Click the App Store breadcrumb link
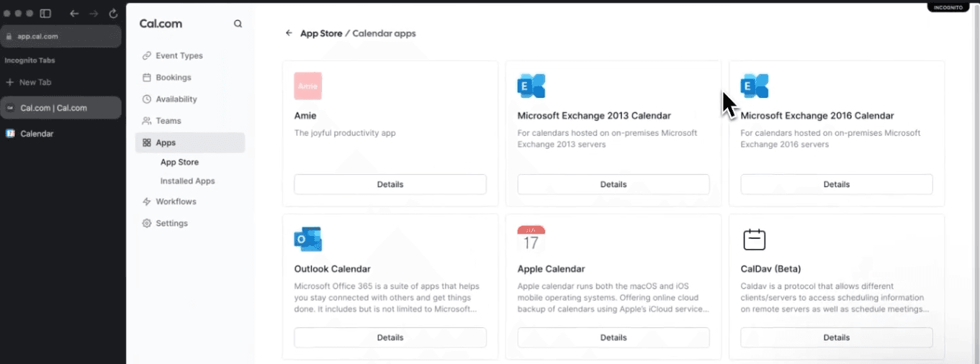 tap(321, 33)
